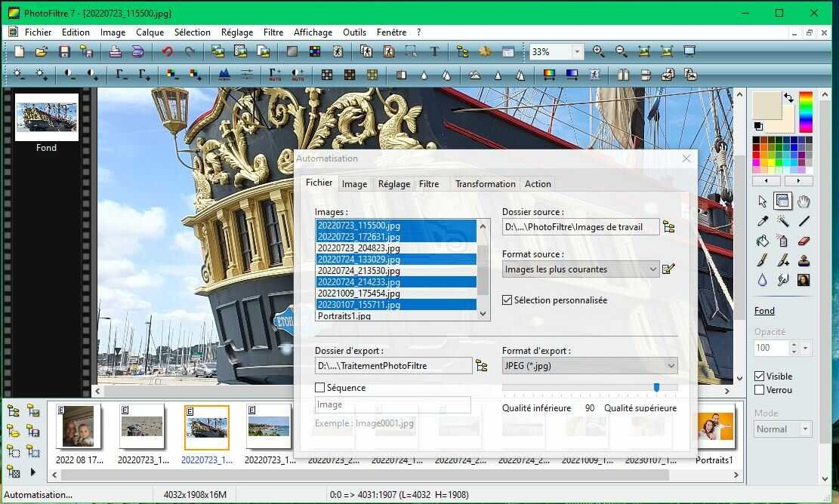Open the 2022 08 17 thumbnail image
This screenshot has width=839, height=504.
[x=78, y=426]
